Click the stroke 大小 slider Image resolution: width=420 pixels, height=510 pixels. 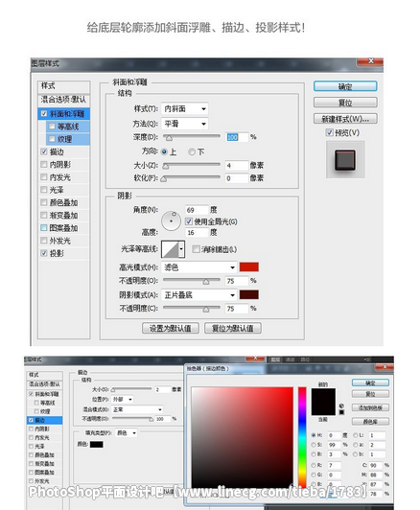(x=131, y=389)
